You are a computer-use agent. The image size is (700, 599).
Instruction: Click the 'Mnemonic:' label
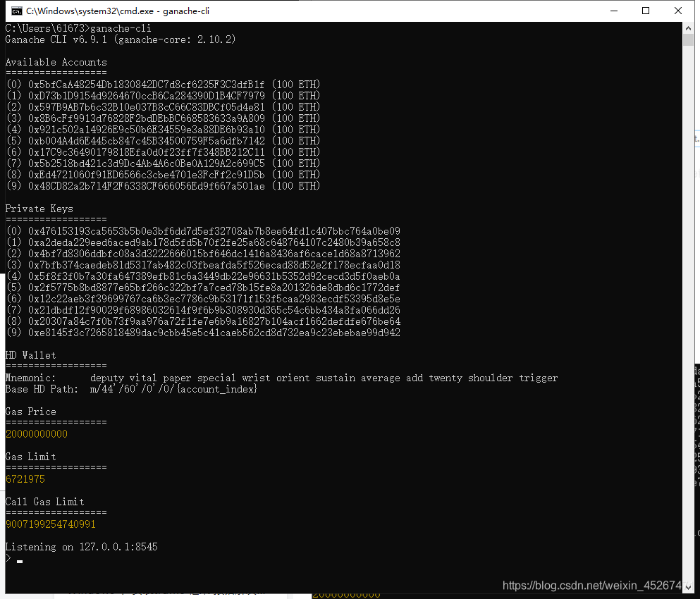coord(31,378)
